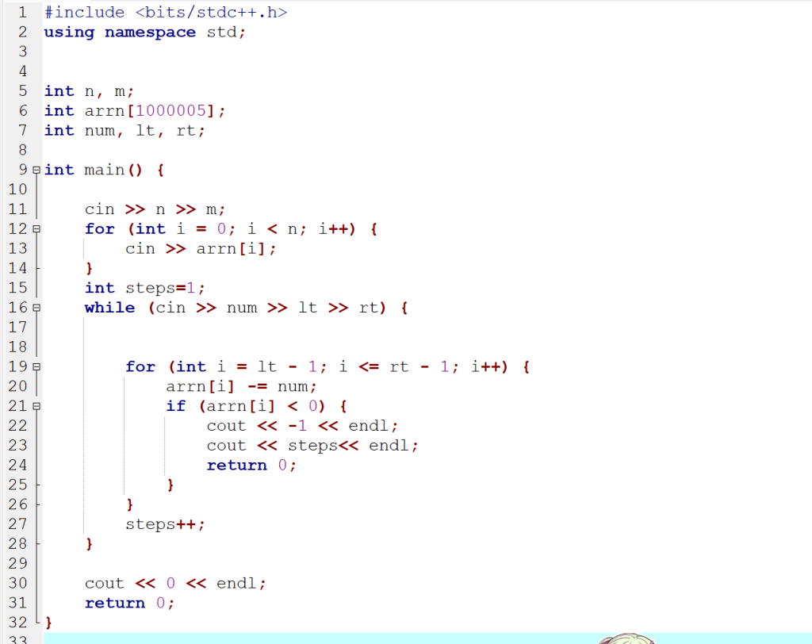
Task: Click the 'while' keyword on line 16
Action: click(109, 308)
